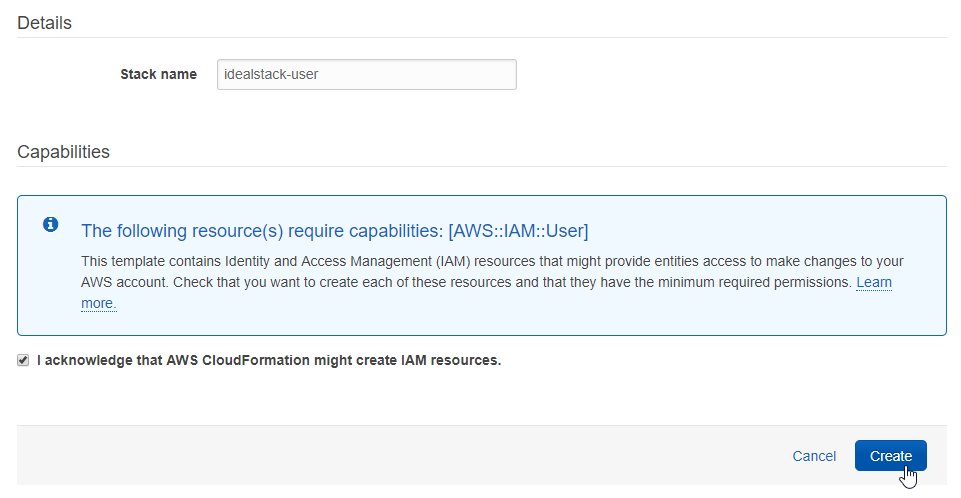This screenshot has height=498, width=961.
Task: Click the Stack name label
Action: pos(158,75)
